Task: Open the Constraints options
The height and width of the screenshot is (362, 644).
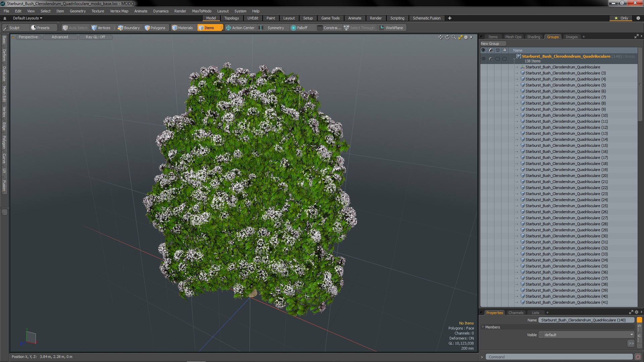Action: coord(329,28)
